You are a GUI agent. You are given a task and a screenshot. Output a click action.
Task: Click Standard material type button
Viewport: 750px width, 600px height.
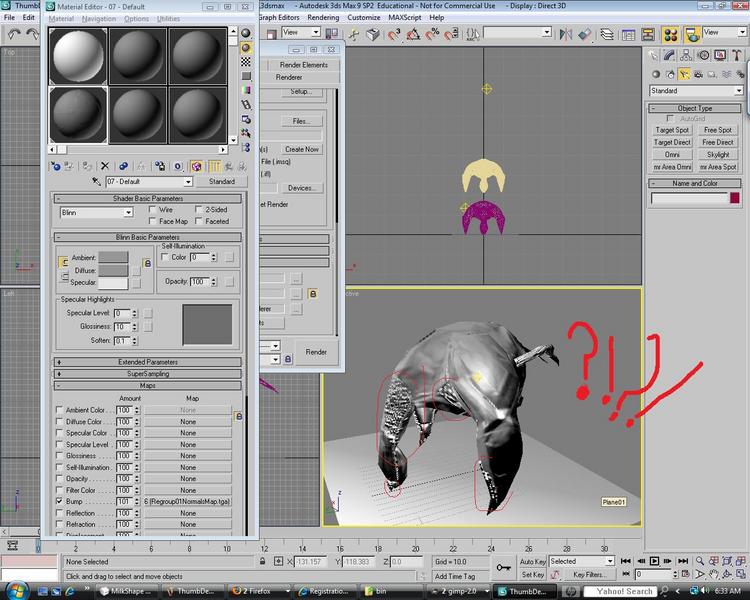point(221,181)
